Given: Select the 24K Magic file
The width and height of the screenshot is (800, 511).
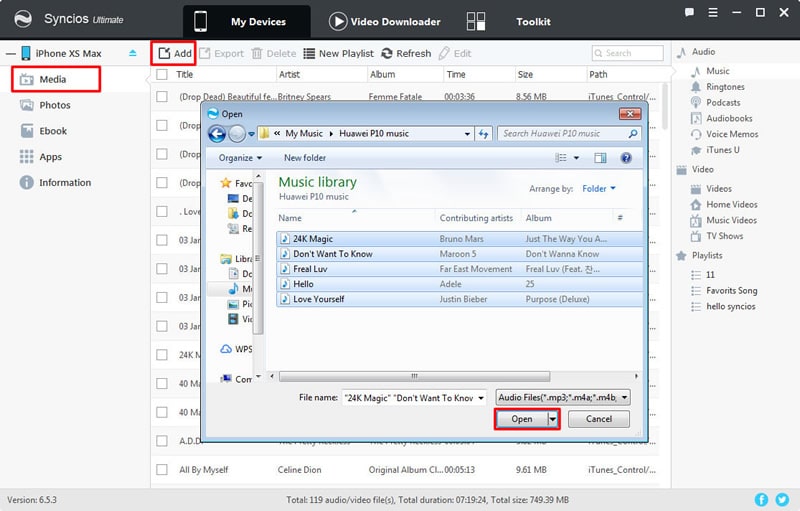Looking at the screenshot, I should click(459, 239).
